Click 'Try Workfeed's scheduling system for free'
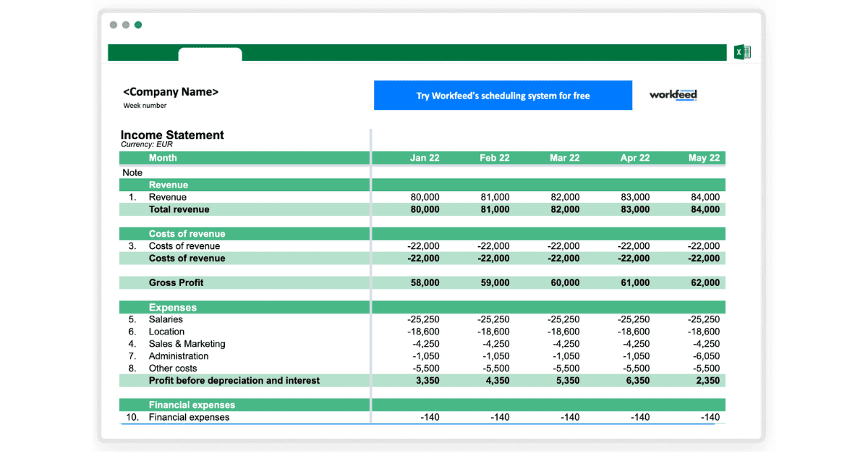Viewport: 868px width, 454px height. (x=503, y=95)
